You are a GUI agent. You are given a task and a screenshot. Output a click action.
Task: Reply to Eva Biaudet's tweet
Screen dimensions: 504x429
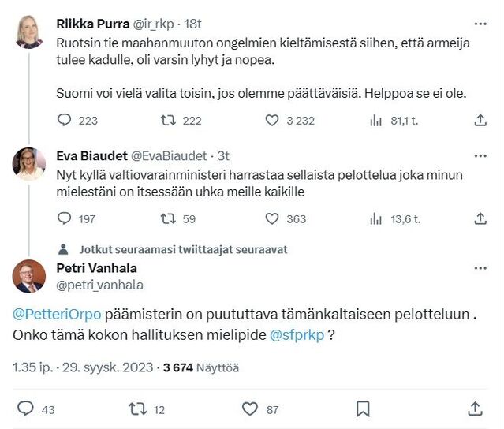[x=65, y=218]
